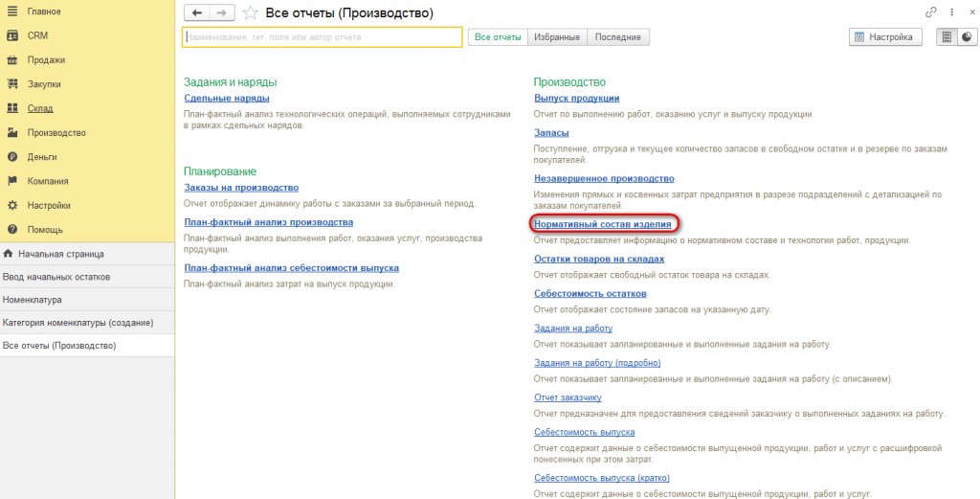Focus the report search field
This screenshot has height=499, width=980.
coord(323,37)
